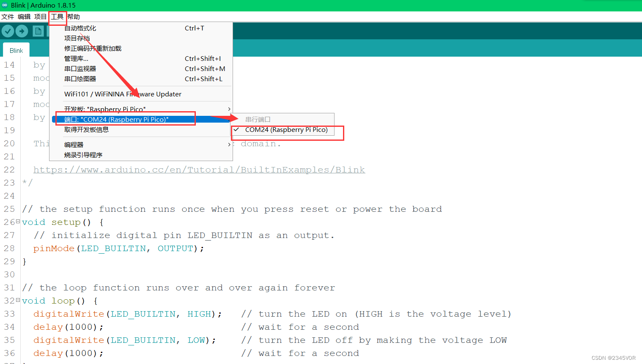The height and width of the screenshot is (364, 642).
Task: Click 'pinMode(LED_BUILTIN, OUTPUT);' line
Action: 119,248
